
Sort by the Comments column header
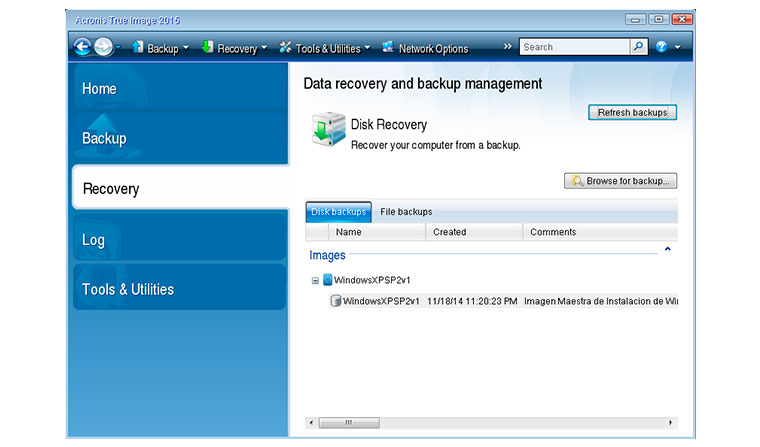600,232
